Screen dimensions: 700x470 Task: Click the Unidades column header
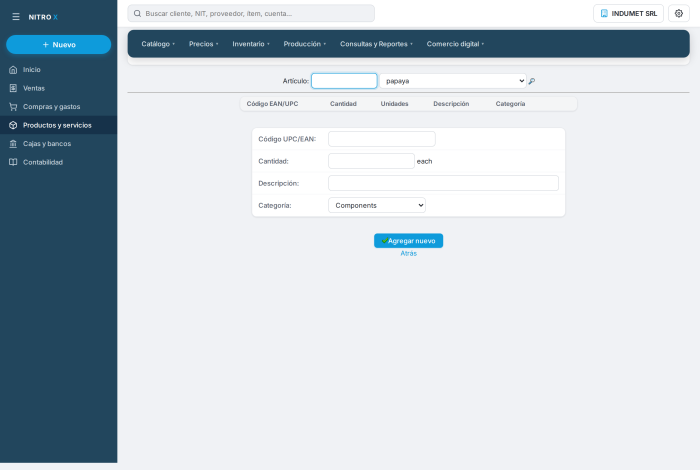[395, 104]
